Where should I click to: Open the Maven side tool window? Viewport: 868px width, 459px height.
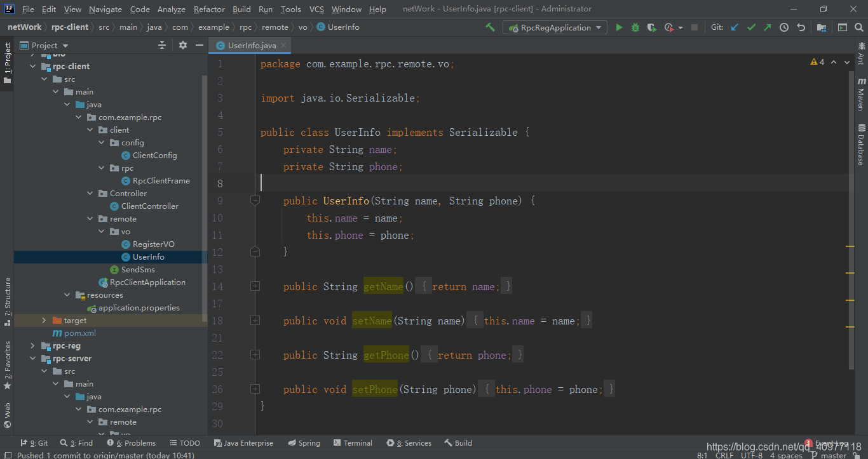click(861, 95)
